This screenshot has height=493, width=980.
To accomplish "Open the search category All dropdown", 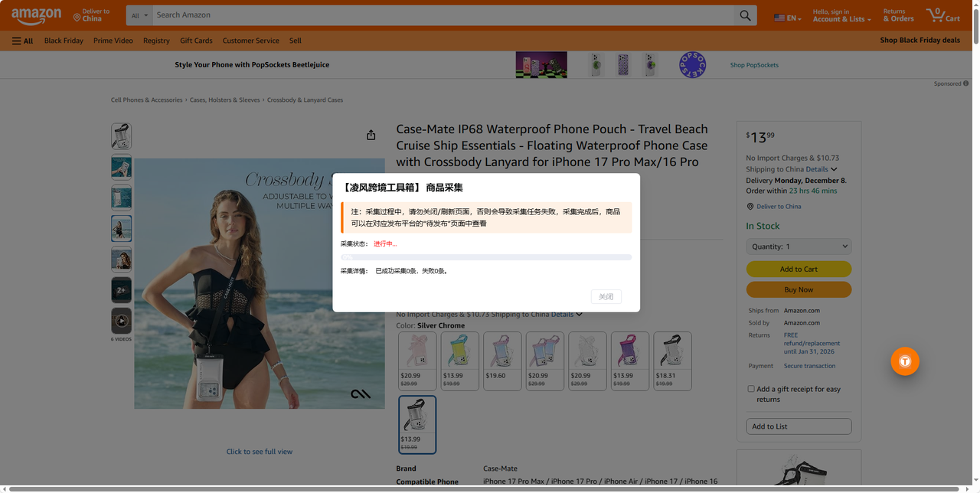I will [139, 15].
